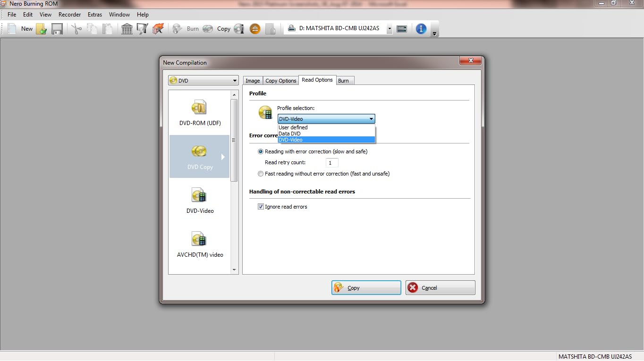Expand the DVD disc type dropdown

pyautogui.click(x=203, y=81)
